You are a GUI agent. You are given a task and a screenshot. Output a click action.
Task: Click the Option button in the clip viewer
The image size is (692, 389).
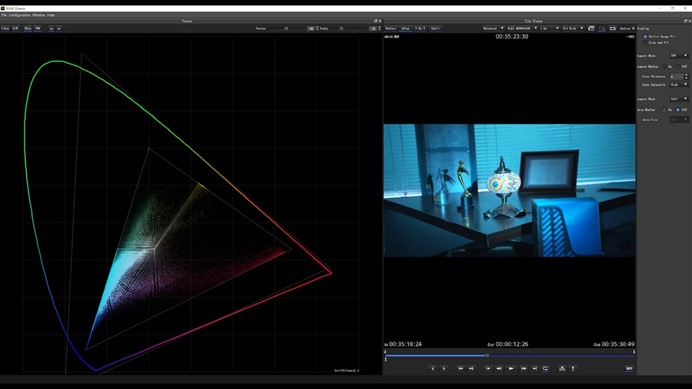click(x=627, y=28)
